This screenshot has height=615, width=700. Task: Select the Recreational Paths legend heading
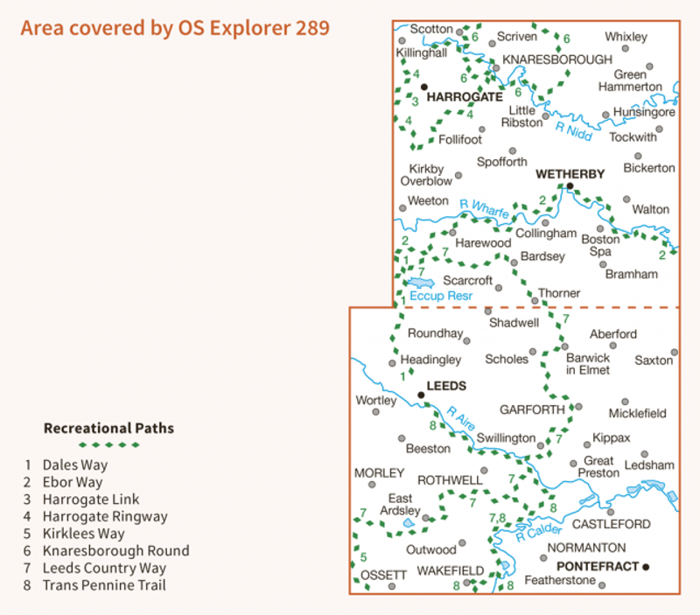point(108,428)
